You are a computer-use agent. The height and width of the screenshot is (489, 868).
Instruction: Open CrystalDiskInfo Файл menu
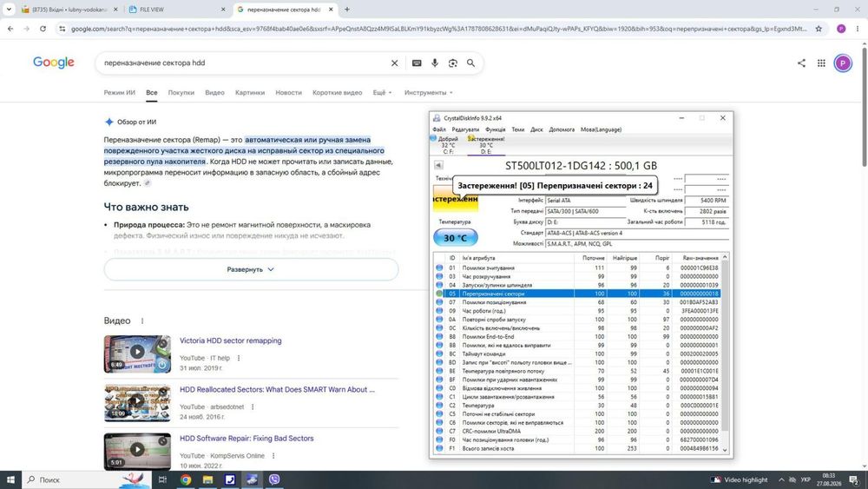point(439,129)
